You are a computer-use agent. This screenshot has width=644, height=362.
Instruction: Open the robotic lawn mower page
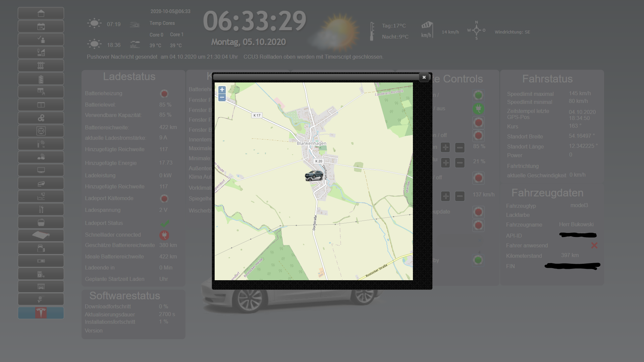pos(41,183)
